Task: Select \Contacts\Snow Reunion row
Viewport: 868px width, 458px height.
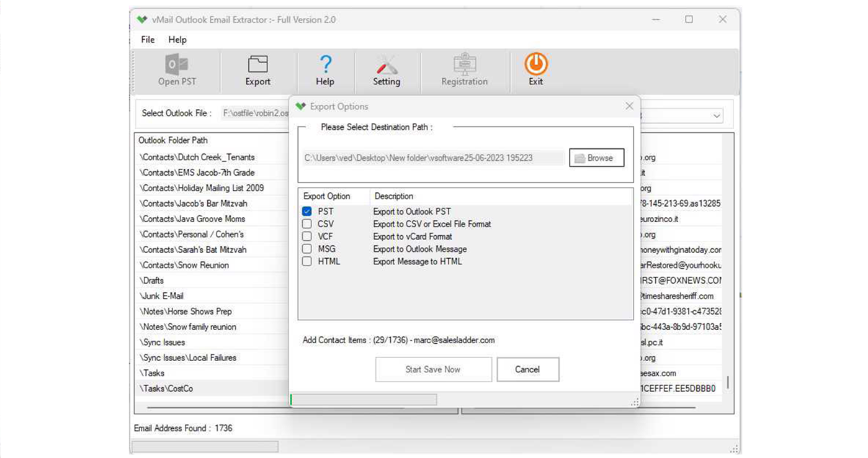Action: pos(212,265)
